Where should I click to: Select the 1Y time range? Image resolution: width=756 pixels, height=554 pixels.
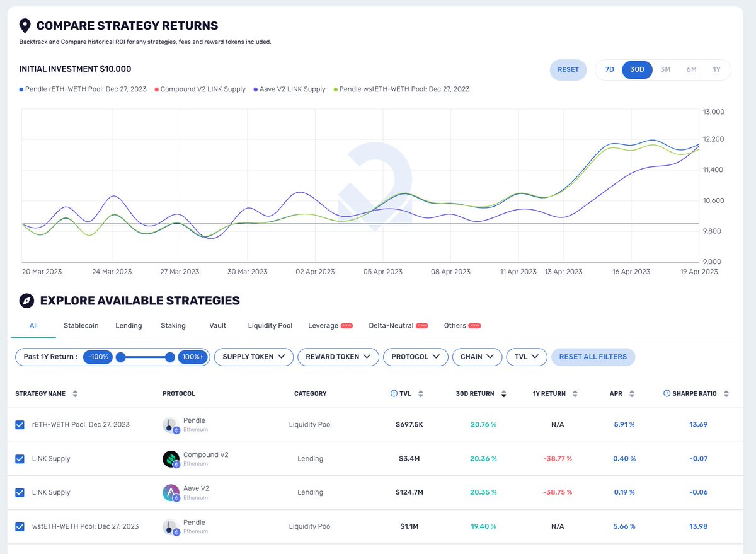coord(716,69)
